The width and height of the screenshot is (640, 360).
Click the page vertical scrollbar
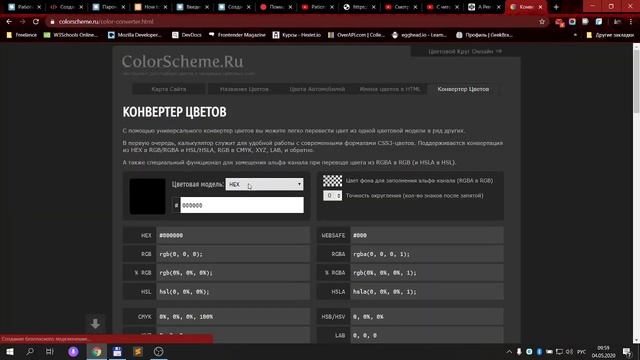pos(636,81)
